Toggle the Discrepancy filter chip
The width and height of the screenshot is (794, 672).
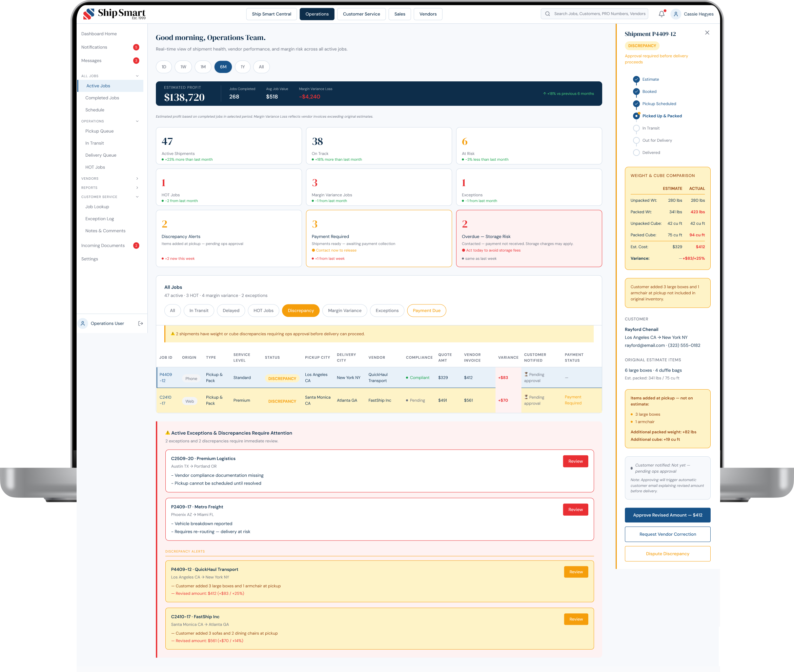[301, 311]
